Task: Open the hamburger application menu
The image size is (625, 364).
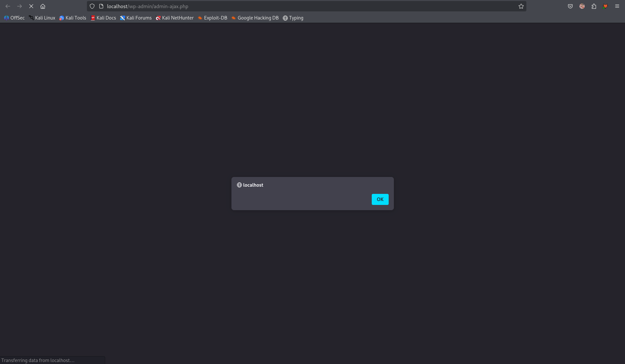Action: (617, 6)
